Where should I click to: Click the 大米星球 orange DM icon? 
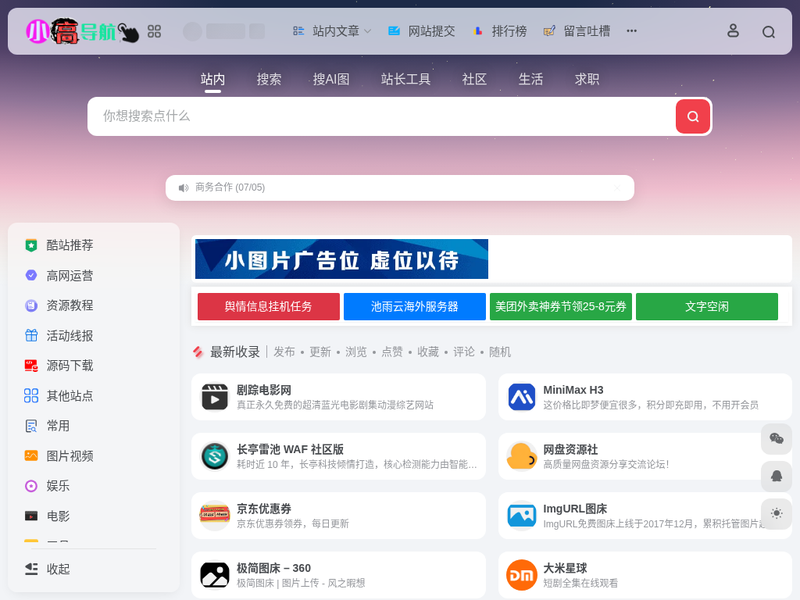(x=521, y=575)
